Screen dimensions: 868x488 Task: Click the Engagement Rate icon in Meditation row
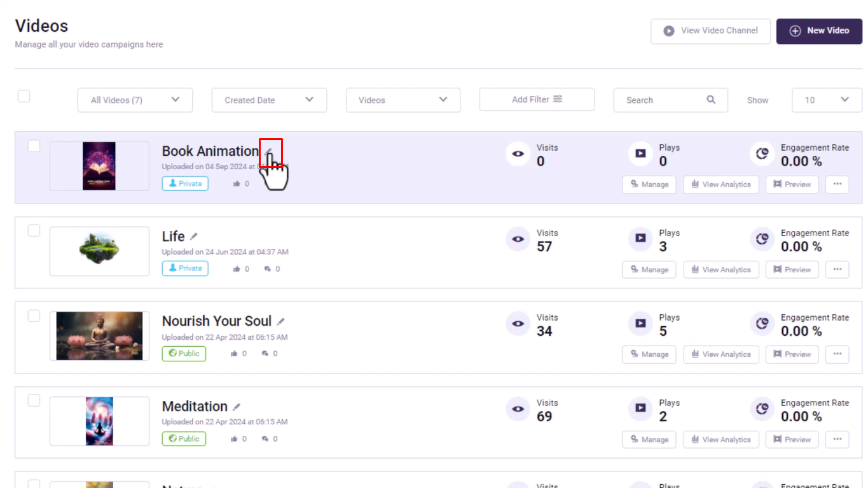pos(762,408)
